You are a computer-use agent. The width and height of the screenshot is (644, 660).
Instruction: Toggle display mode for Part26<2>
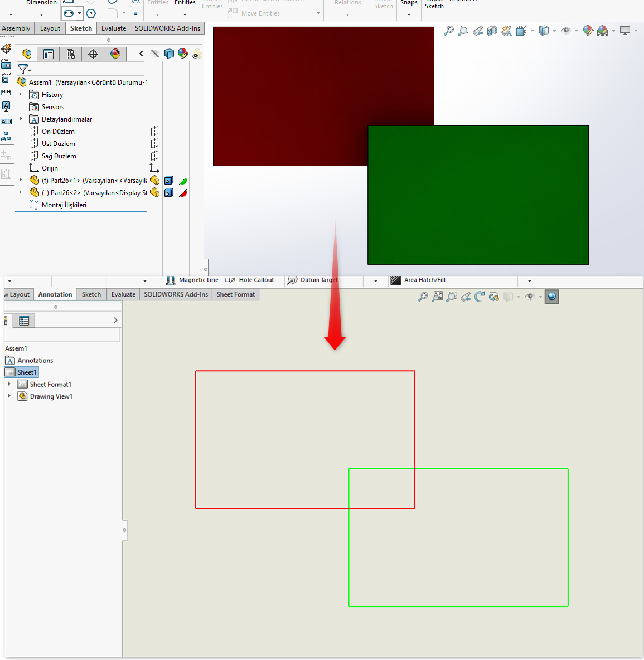(169, 193)
